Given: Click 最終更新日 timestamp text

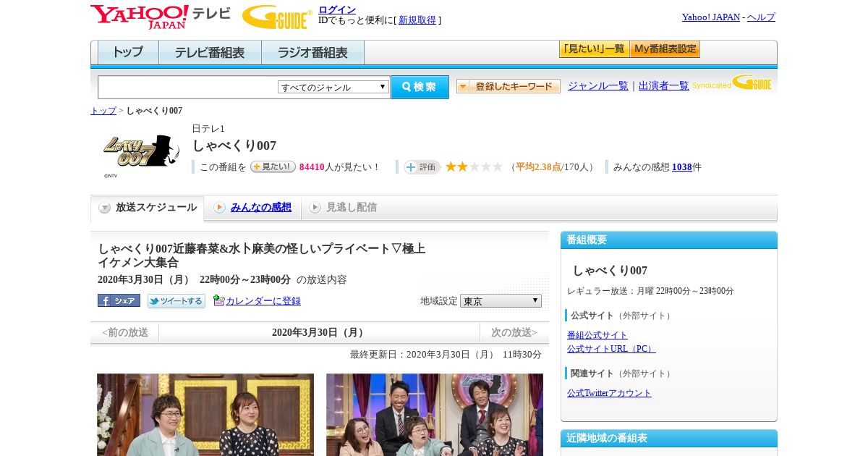Looking at the screenshot, I should tap(446, 355).
